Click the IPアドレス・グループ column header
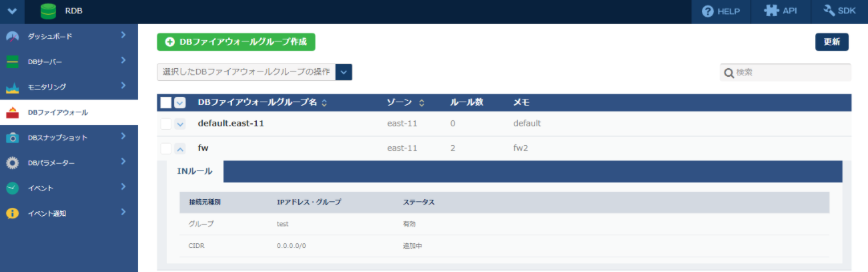 [309, 202]
